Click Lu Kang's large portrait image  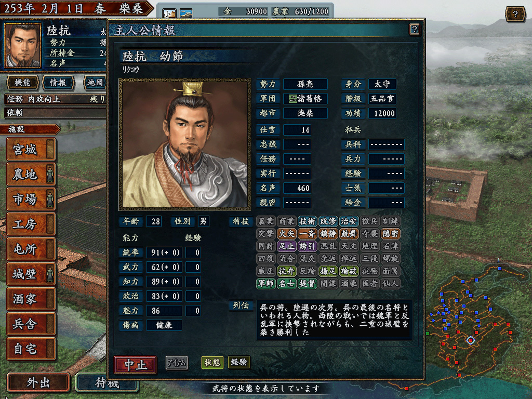(x=184, y=144)
